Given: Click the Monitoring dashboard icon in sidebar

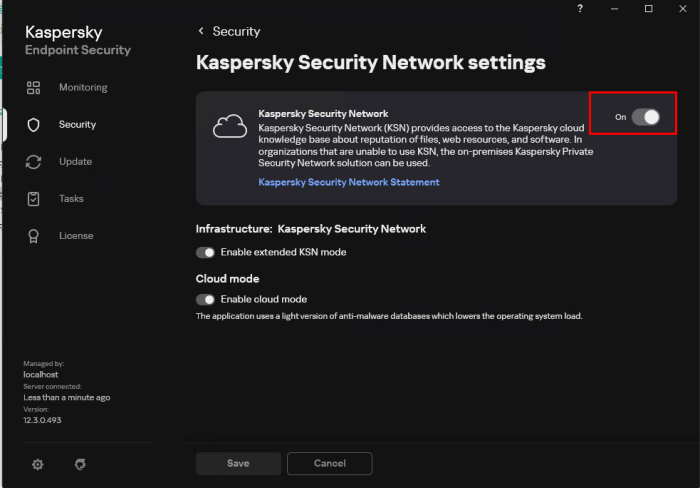Looking at the screenshot, I should [x=33, y=88].
